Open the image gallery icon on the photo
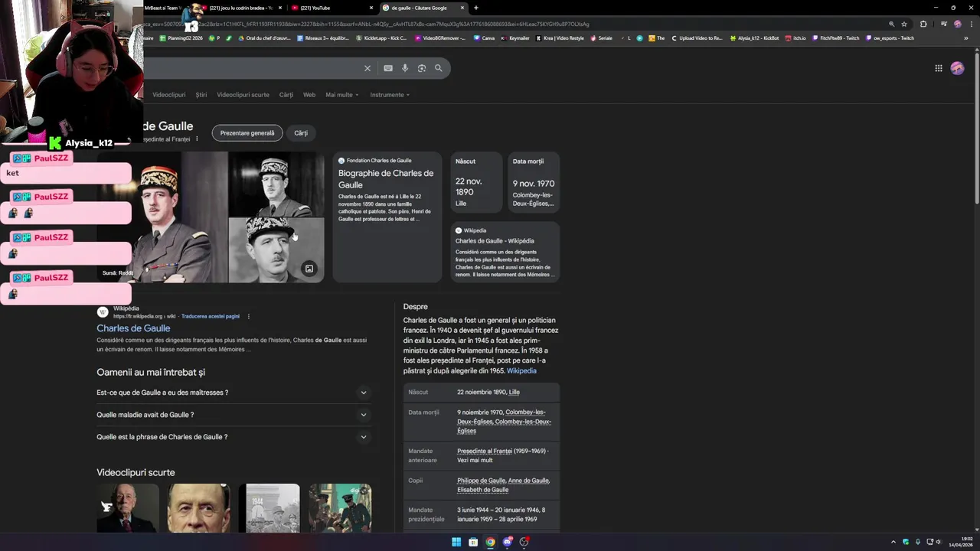 [x=309, y=269]
